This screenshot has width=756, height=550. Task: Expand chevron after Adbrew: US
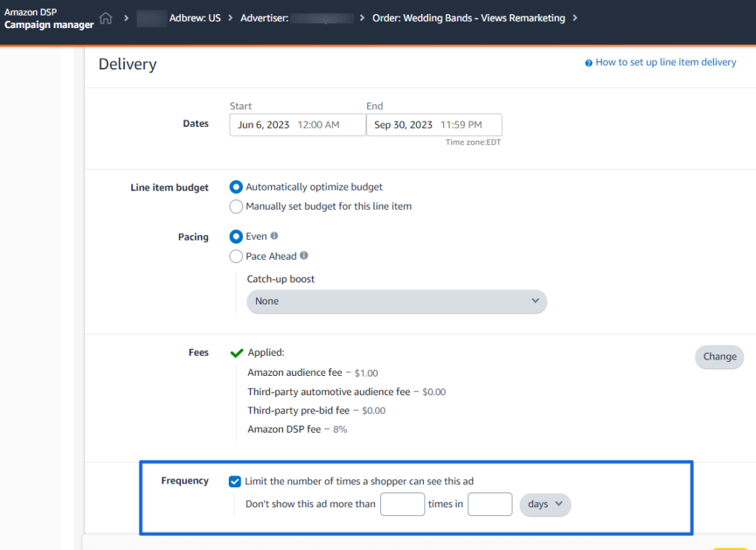point(230,18)
